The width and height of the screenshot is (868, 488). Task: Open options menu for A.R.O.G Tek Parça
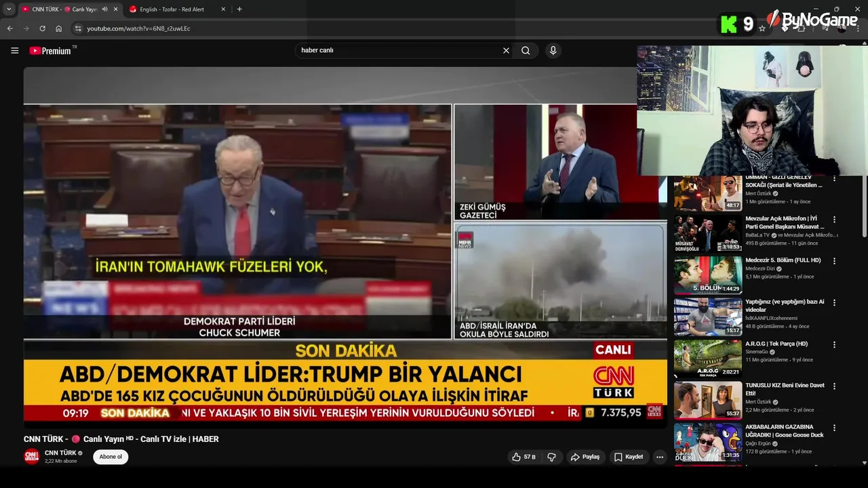(x=834, y=344)
